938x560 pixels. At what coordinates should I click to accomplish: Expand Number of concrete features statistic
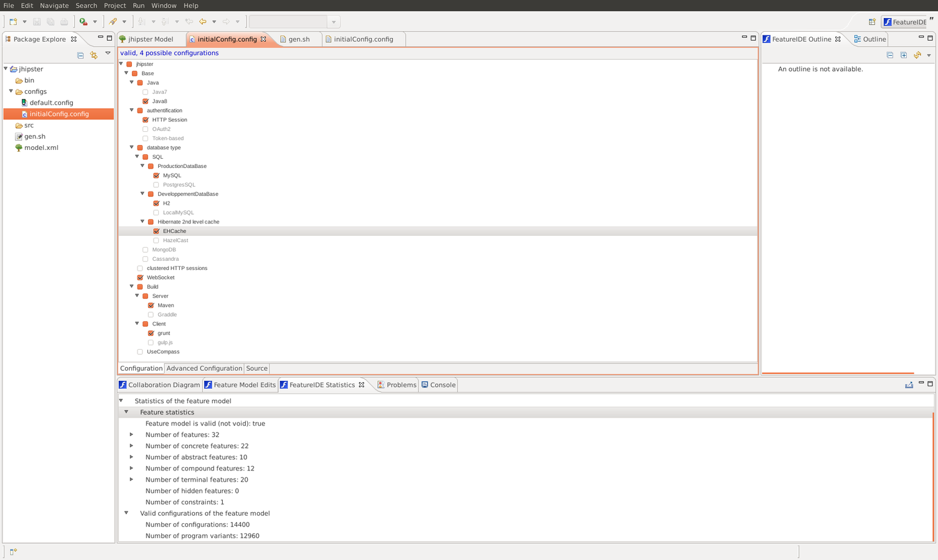click(131, 446)
